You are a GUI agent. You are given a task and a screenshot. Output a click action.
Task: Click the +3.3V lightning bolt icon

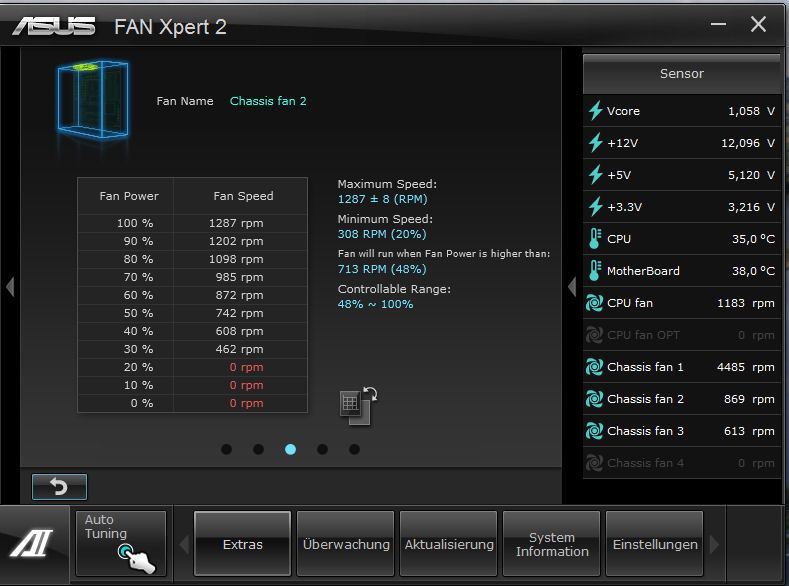tap(595, 207)
